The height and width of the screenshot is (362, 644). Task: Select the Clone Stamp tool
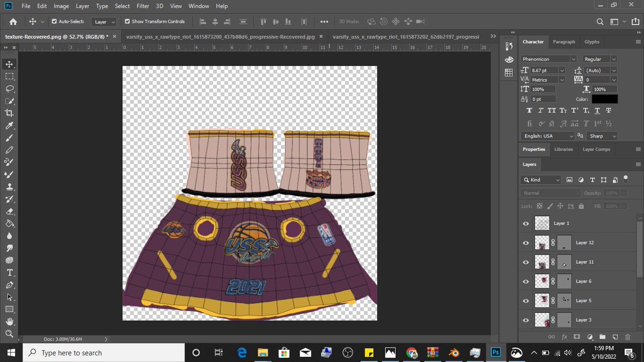tap(9, 187)
